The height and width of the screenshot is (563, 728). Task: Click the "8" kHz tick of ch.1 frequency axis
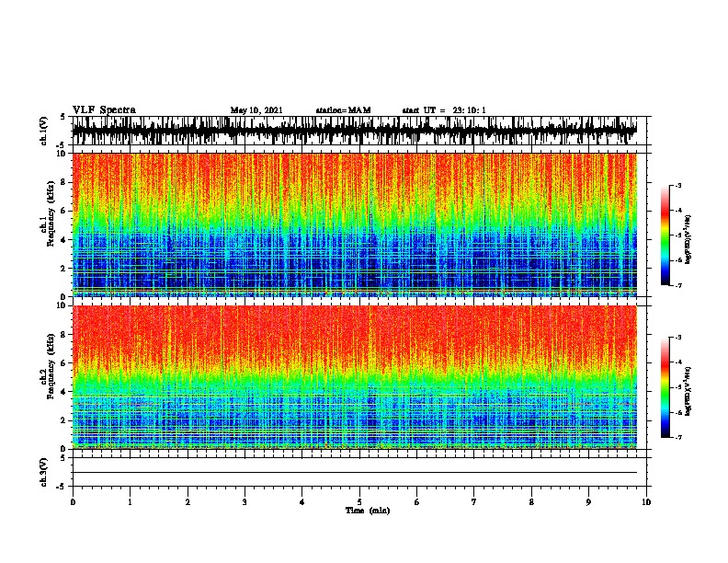64,182
